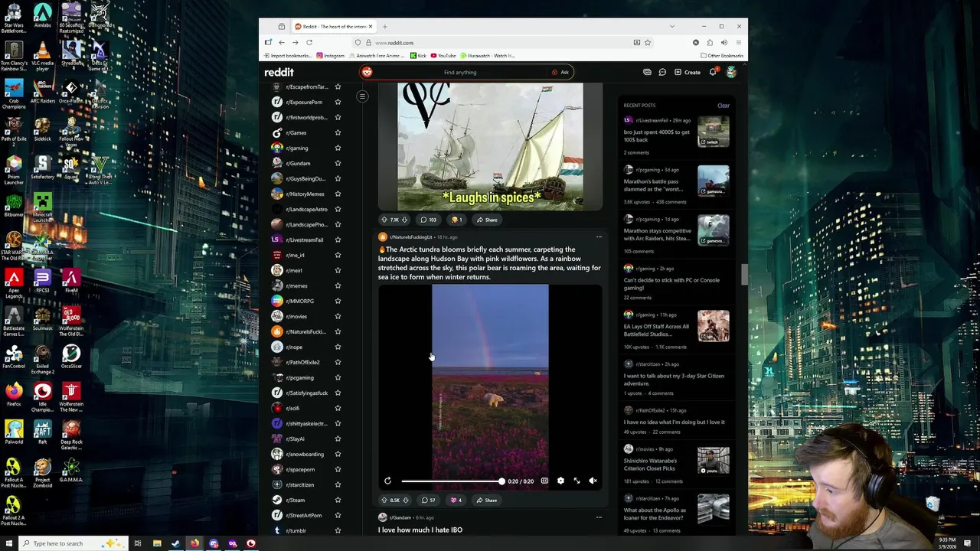
Task: Open r/MMORPG in the sidebar
Action: click(x=299, y=301)
